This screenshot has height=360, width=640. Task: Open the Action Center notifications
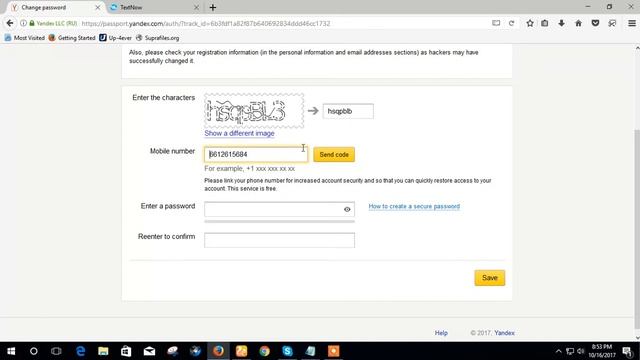(628, 351)
